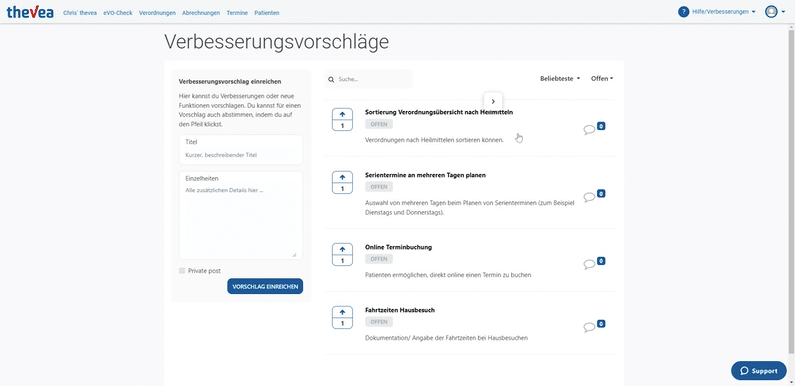The image size is (795, 386).
Task: Upvote Serientermine an mehreren Tagen planen
Action: point(342,178)
